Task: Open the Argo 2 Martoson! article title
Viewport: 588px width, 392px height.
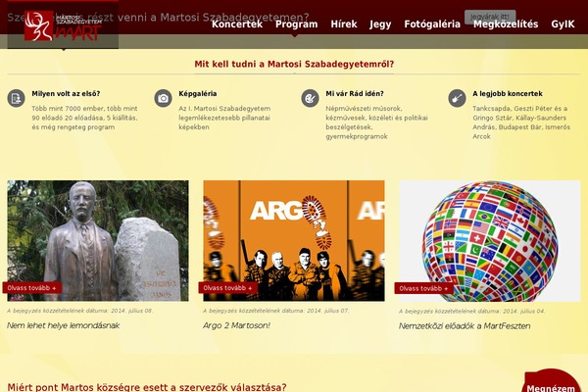Action: (x=236, y=325)
